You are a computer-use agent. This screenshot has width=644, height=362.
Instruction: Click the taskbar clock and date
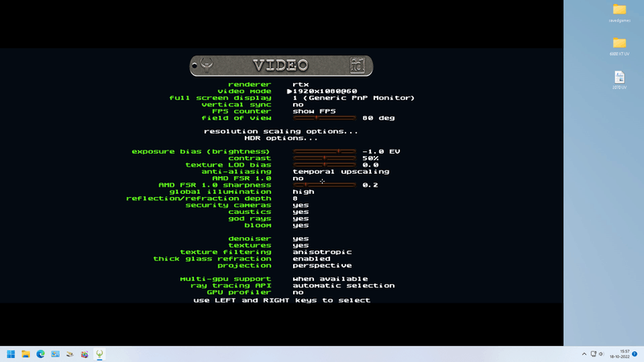[620, 354]
